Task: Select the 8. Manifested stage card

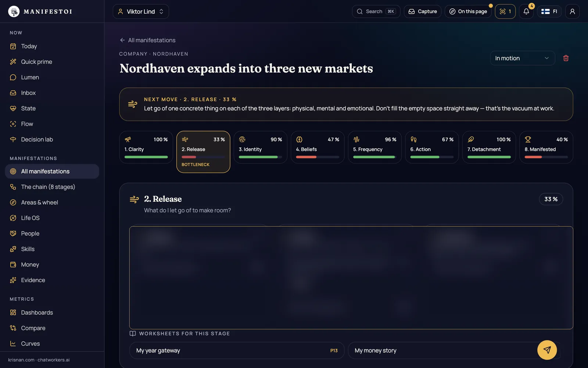Action: click(546, 147)
